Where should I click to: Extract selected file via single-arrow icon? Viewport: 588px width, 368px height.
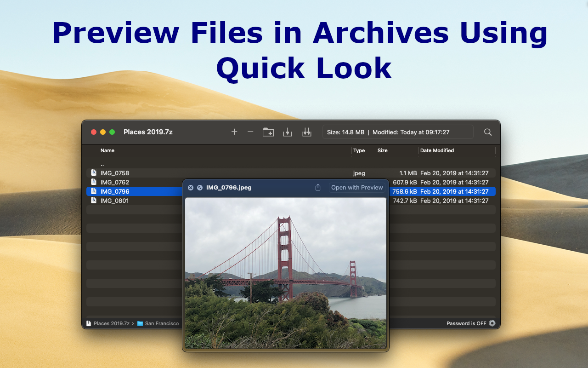click(288, 132)
